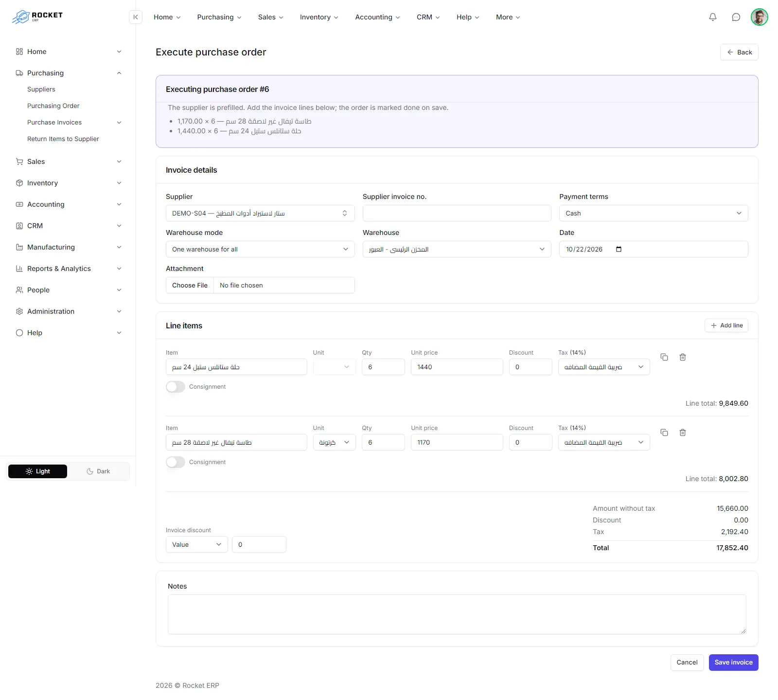Open the user profile avatar
Viewport: 778px width, 700px height.
point(759,17)
